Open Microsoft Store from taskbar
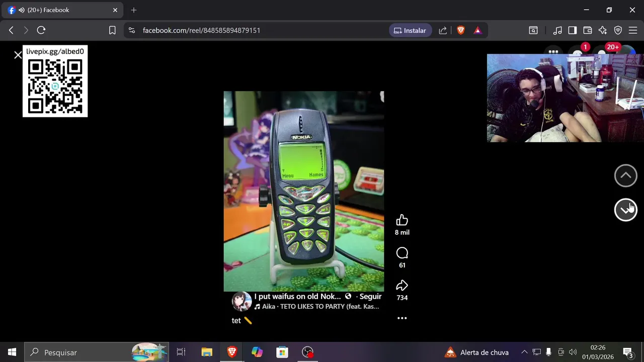644x362 pixels. [x=282, y=352]
